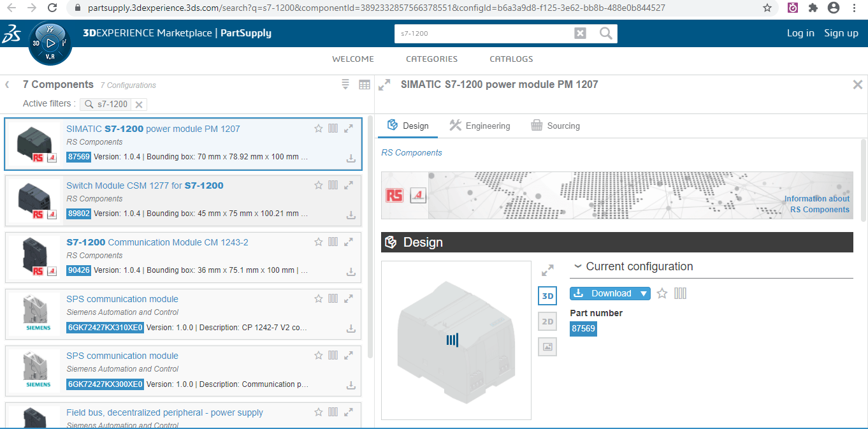Image resolution: width=868 pixels, height=429 pixels.
Task: Favorite the Field bus power supply row
Action: (319, 412)
